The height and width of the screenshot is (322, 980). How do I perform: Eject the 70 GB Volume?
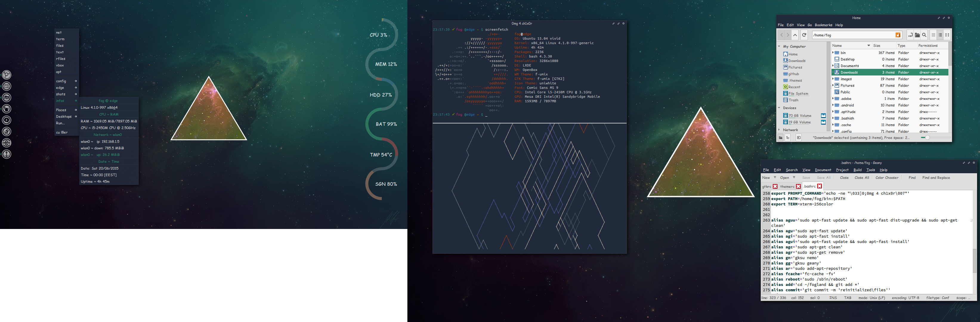pyautogui.click(x=823, y=116)
